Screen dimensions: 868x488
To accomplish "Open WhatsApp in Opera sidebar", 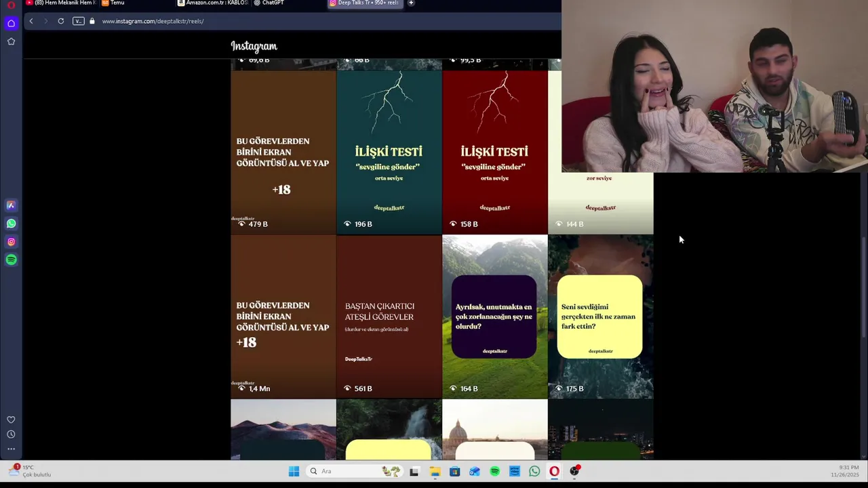I will [x=11, y=223].
